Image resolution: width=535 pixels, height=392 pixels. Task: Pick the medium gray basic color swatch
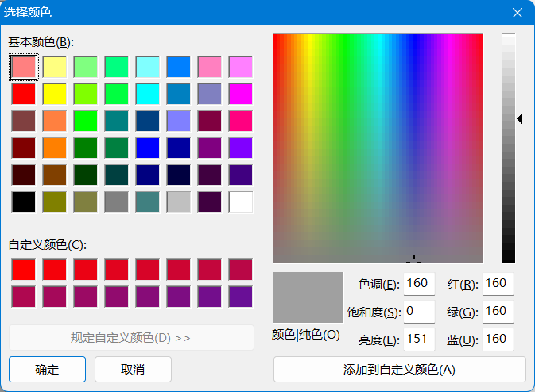(117, 202)
